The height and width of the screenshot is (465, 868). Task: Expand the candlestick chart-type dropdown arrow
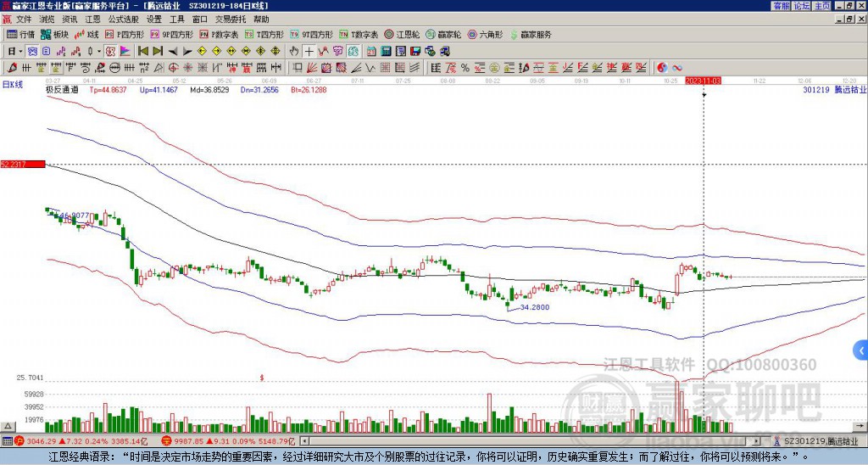[99, 52]
